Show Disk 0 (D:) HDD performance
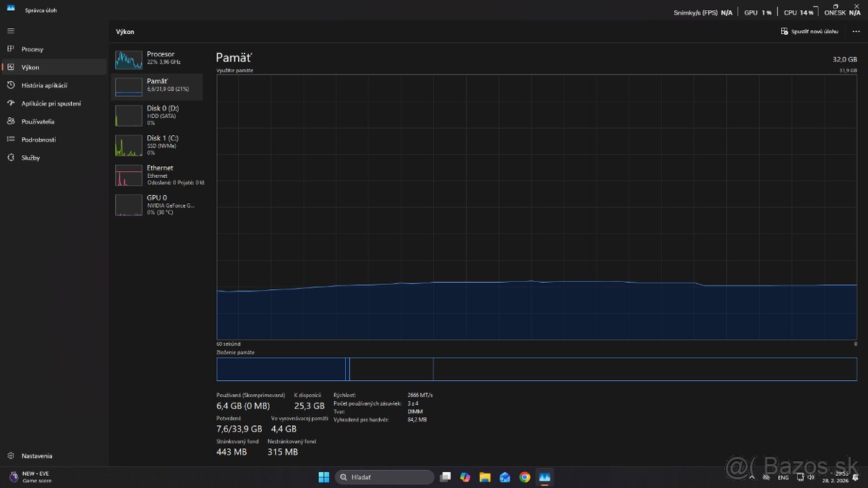868x488 pixels. [x=158, y=116]
